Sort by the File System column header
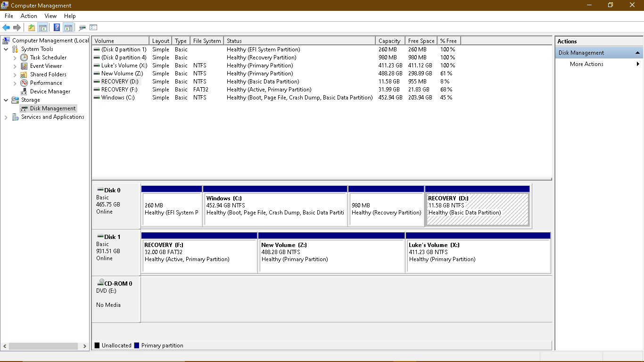 [x=207, y=41]
